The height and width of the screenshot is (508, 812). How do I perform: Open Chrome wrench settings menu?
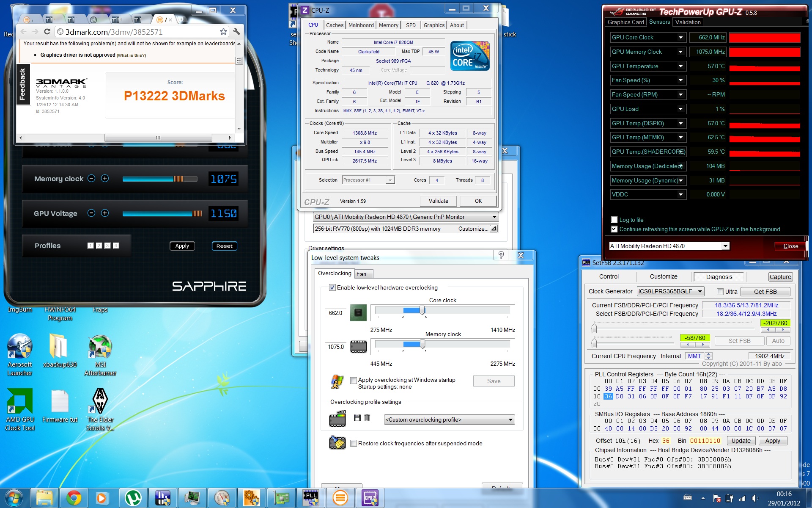[236, 32]
